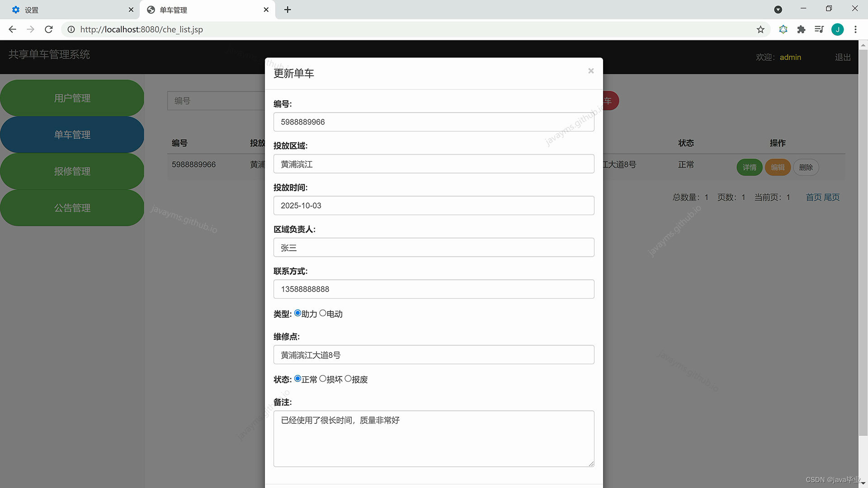Click inside the 备注 textarea
868x488 pixels.
(434, 438)
